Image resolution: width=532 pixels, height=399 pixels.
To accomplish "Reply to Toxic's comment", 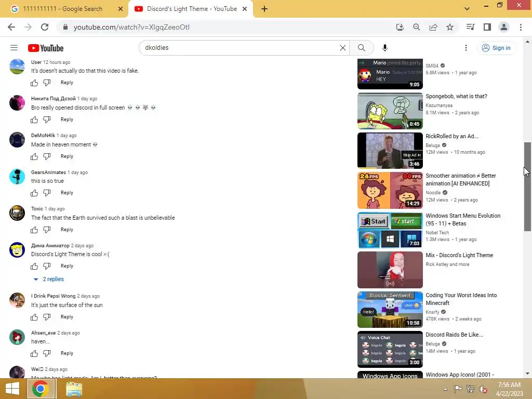I will (67, 230).
